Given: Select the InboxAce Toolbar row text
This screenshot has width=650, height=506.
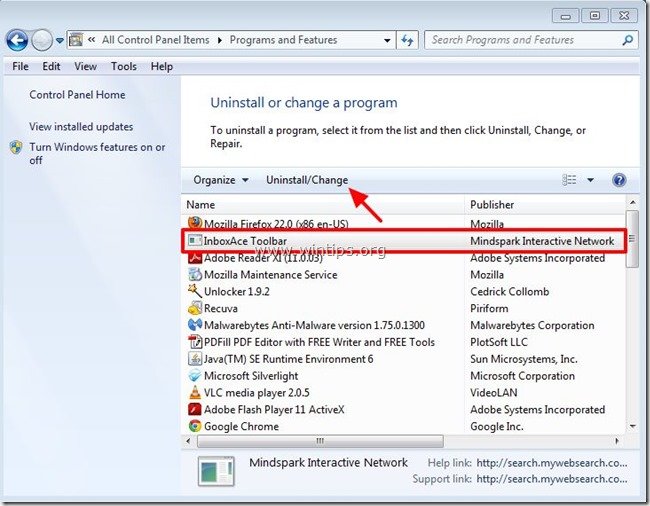Looking at the screenshot, I should pos(245,241).
